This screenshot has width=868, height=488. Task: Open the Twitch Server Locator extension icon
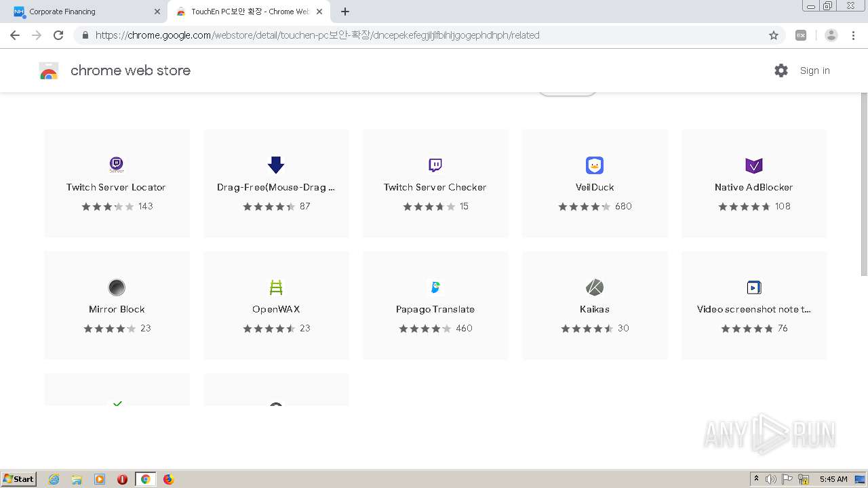(x=117, y=165)
